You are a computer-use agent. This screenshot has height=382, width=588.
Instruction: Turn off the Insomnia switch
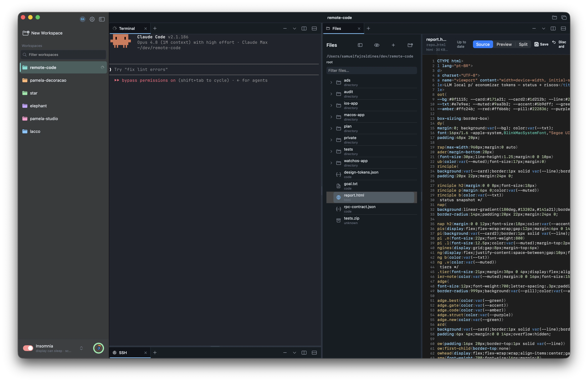point(28,348)
